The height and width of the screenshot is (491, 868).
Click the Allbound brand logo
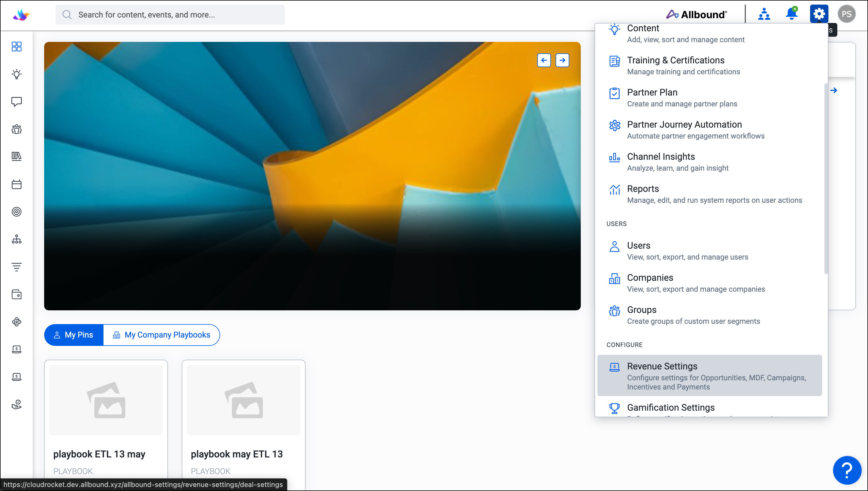pyautogui.click(x=697, y=14)
